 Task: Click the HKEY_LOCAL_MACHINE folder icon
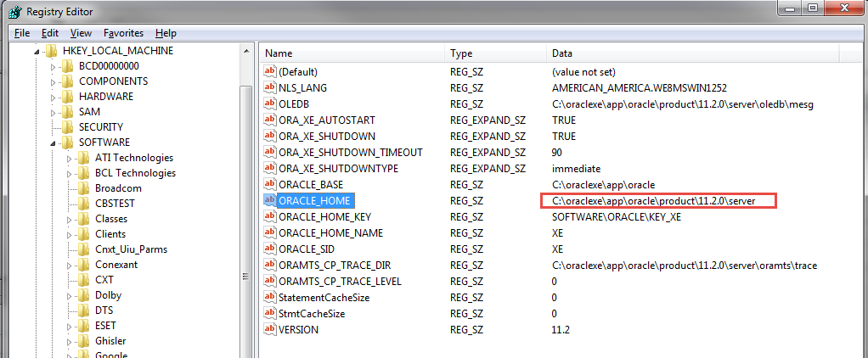point(52,51)
